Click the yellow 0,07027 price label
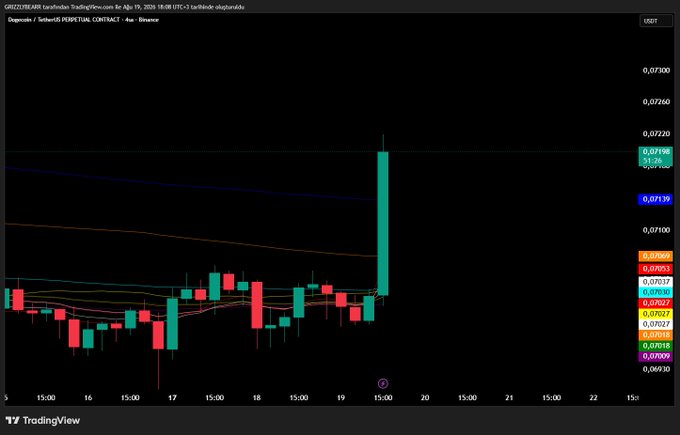The width and height of the screenshot is (680, 435). (x=656, y=314)
